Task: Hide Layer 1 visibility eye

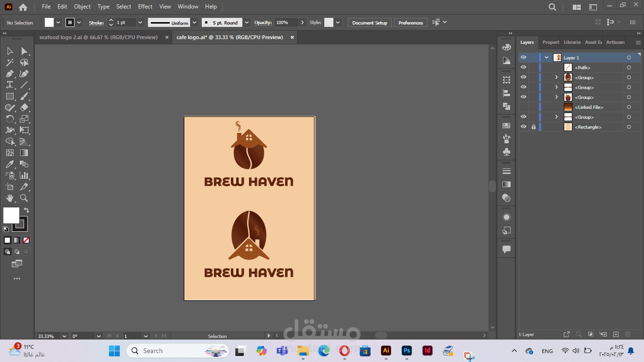Action: 523,58
